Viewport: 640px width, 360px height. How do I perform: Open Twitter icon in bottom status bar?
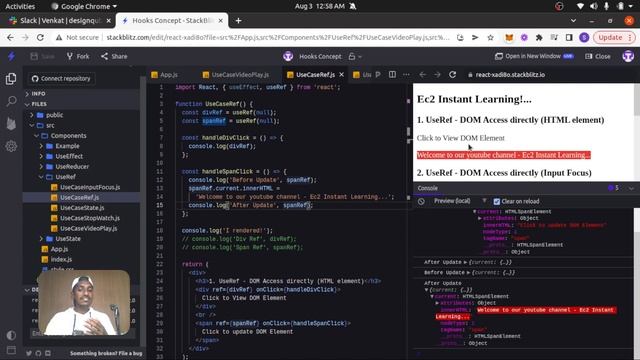[29, 353]
